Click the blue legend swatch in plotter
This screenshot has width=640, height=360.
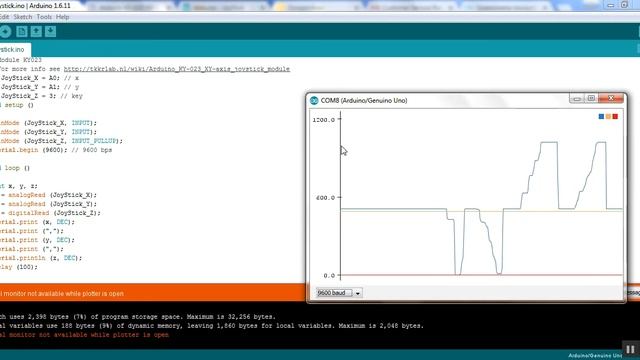[601, 117]
